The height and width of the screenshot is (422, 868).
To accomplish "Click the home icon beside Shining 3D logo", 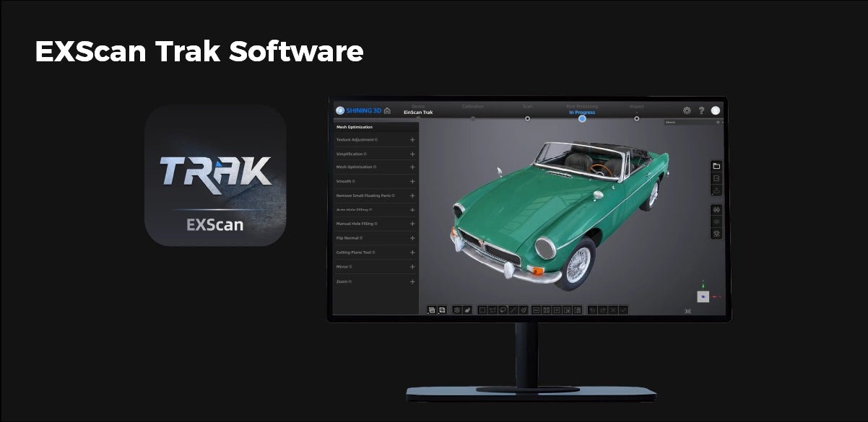I will [387, 110].
